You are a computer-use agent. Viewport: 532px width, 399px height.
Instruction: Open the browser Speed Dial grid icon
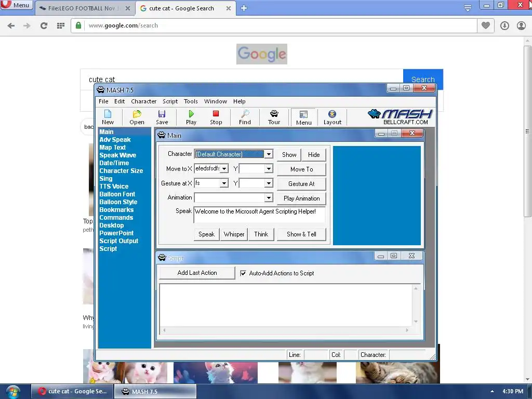60,25
